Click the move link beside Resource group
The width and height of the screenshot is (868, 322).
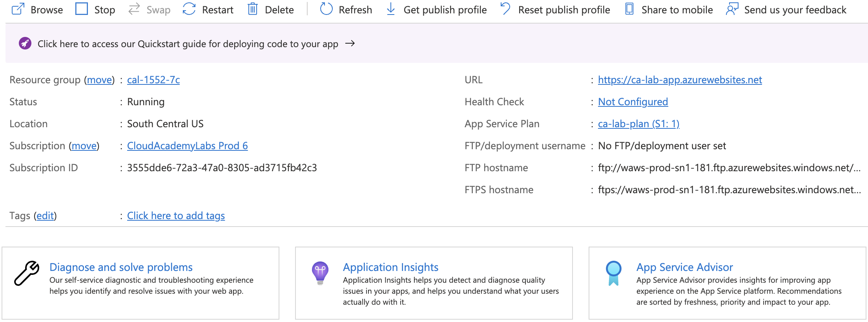[x=99, y=80]
